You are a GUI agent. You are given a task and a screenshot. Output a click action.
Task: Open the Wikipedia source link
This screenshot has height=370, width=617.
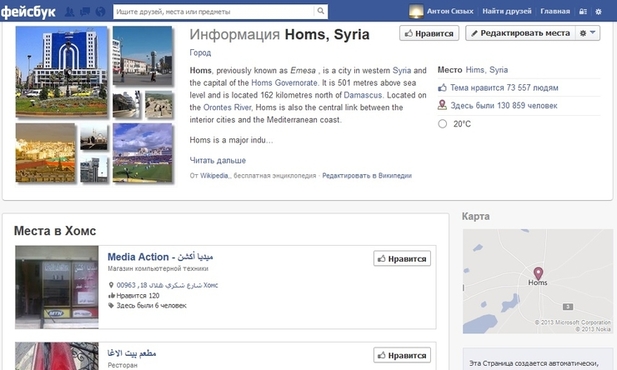click(x=214, y=176)
